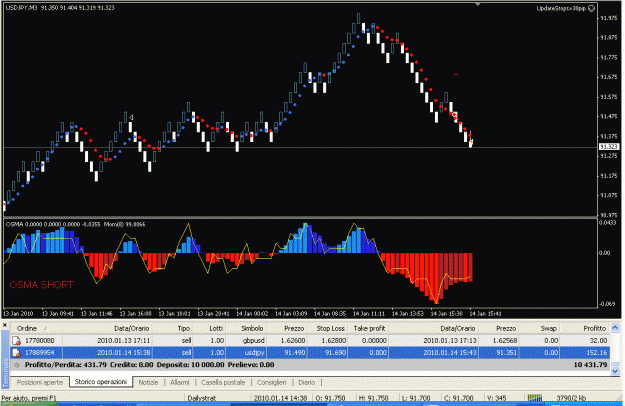
Task: Click the Dailystrat profile in status bar
Action: click(202, 398)
